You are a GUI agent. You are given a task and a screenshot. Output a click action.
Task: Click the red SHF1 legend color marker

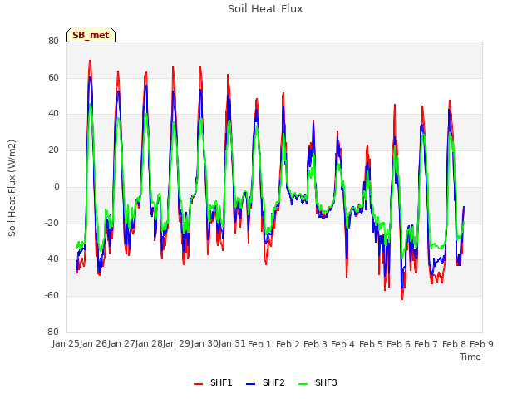click(x=198, y=384)
